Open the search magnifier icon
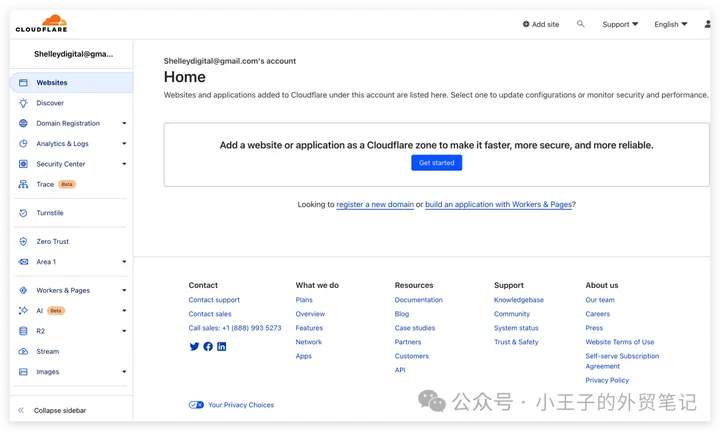Viewport: 720px width, 431px height. point(580,24)
